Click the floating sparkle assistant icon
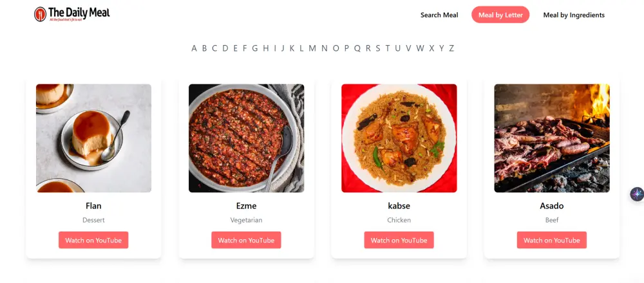The height and width of the screenshot is (283, 644). click(x=637, y=194)
